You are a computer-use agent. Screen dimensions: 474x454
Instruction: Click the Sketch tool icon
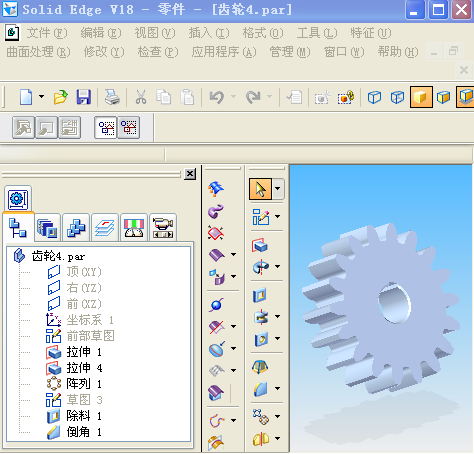click(261, 217)
